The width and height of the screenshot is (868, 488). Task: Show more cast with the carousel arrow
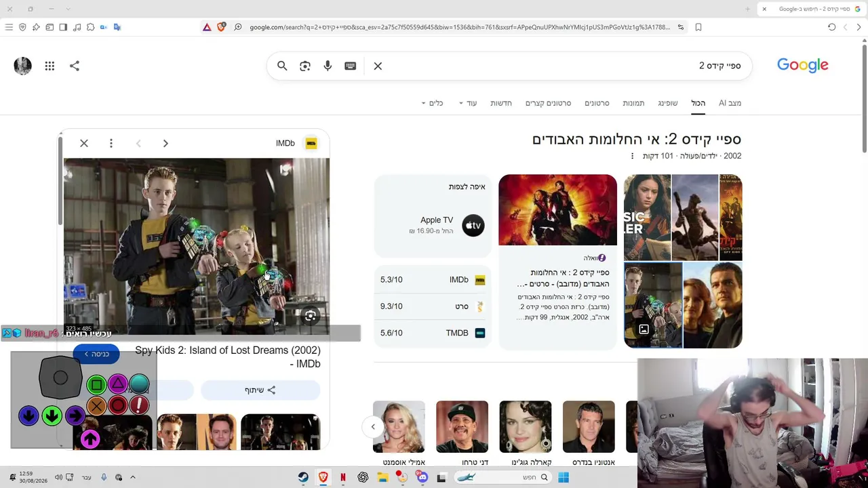(373, 427)
